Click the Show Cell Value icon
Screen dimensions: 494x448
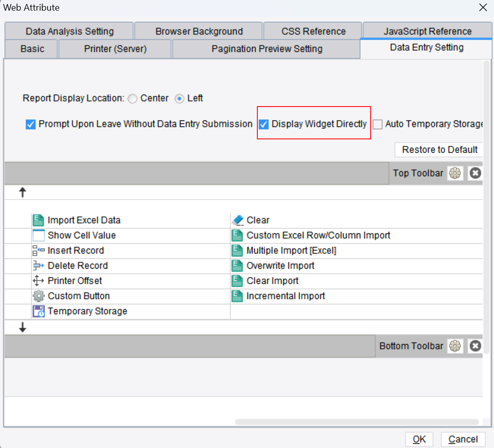pos(38,235)
